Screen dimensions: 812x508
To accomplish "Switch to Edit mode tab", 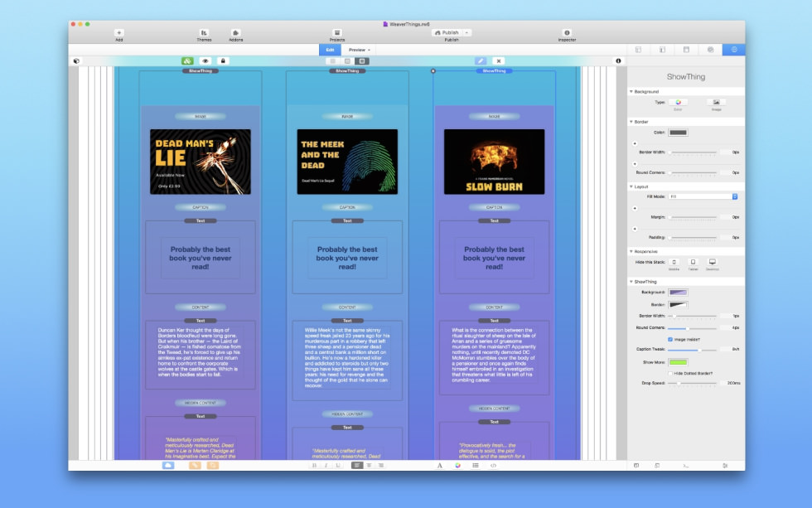I will [x=330, y=50].
